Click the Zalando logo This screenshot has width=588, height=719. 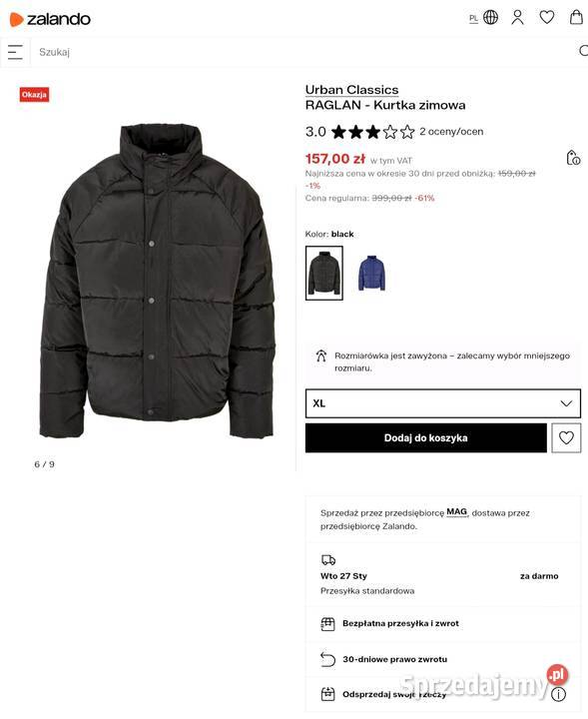point(50,19)
